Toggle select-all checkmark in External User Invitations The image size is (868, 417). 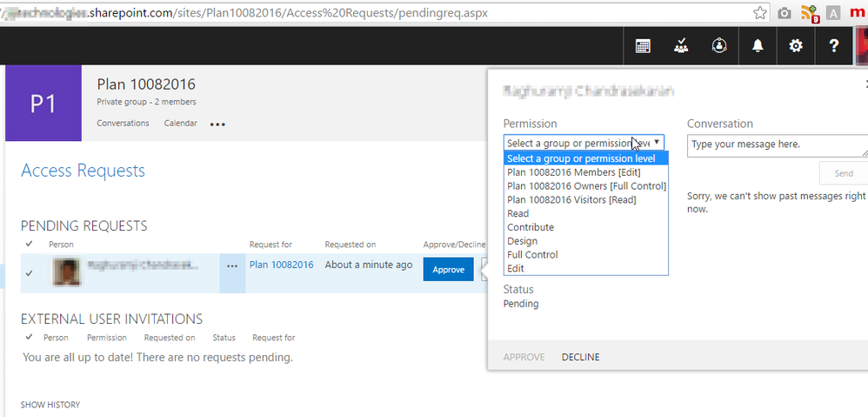30,337
